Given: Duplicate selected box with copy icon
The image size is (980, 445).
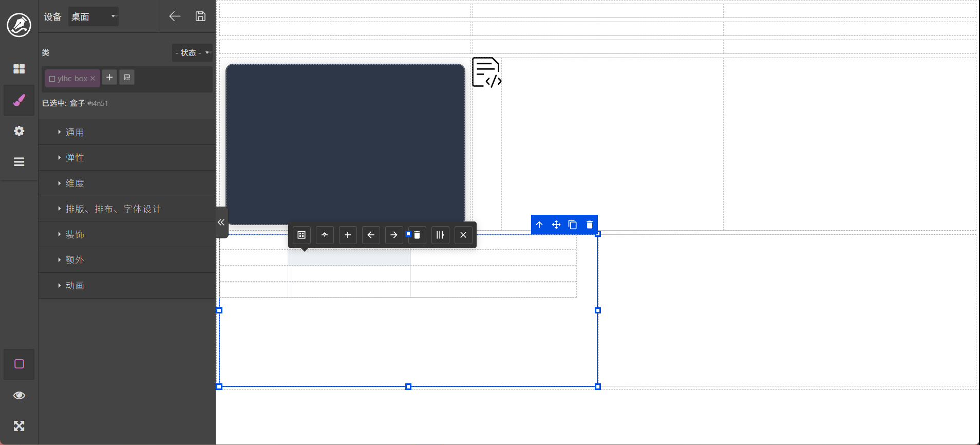Looking at the screenshot, I should point(573,225).
